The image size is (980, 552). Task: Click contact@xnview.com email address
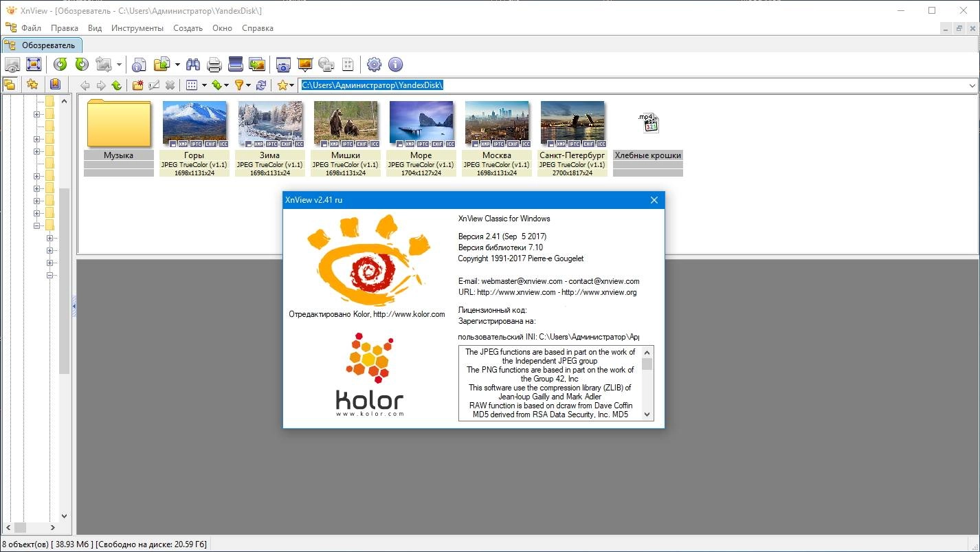click(604, 281)
